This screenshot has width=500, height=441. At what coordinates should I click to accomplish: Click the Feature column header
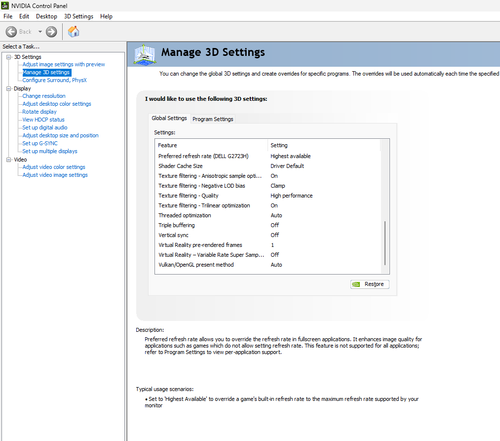click(x=211, y=145)
